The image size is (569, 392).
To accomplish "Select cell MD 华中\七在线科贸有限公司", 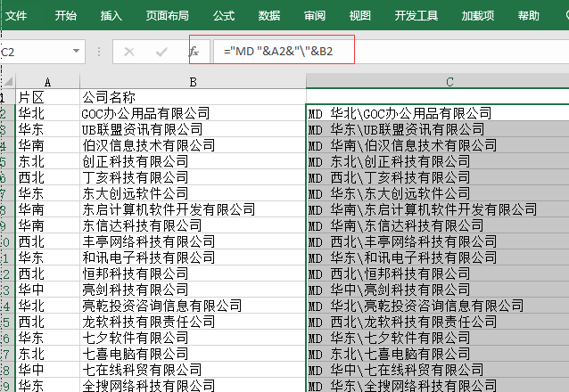I will tap(438, 370).
